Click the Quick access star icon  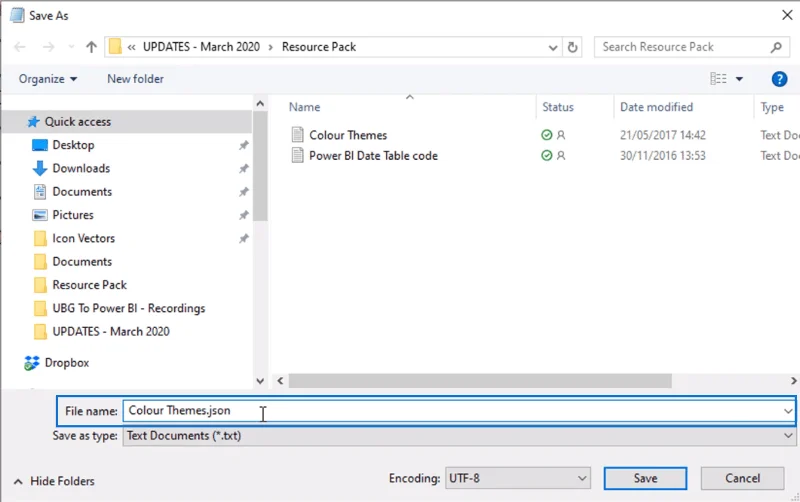(33, 121)
